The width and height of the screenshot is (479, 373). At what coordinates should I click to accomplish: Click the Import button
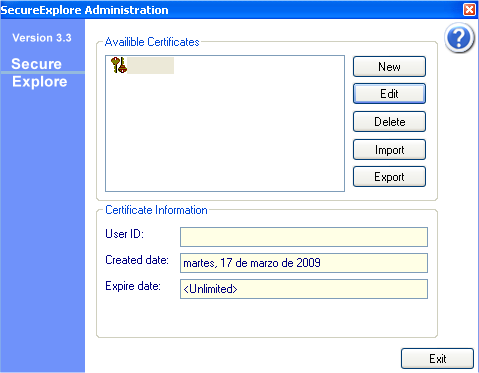point(389,150)
